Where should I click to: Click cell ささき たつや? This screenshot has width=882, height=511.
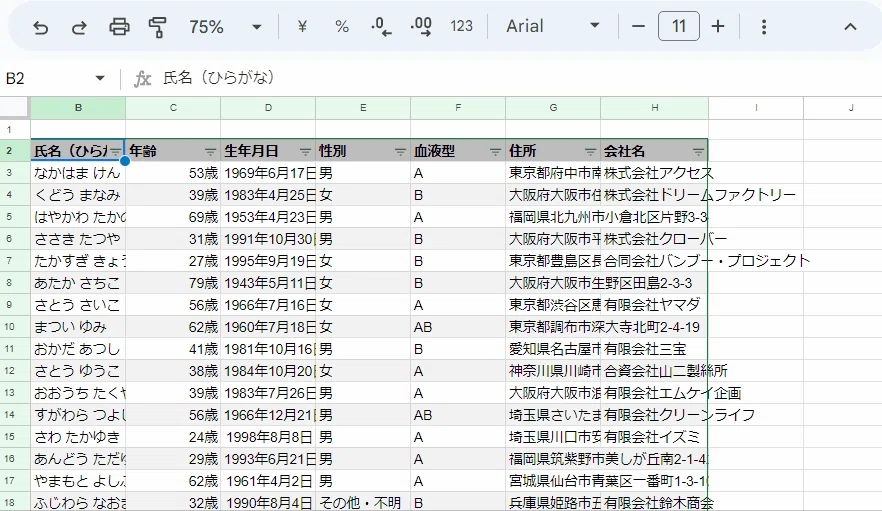(x=78, y=239)
